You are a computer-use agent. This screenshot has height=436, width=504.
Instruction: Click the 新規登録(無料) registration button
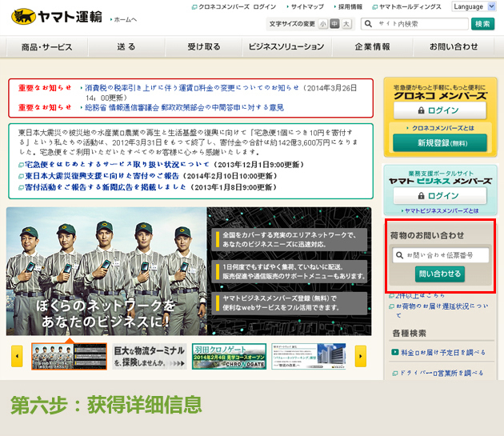pos(439,143)
